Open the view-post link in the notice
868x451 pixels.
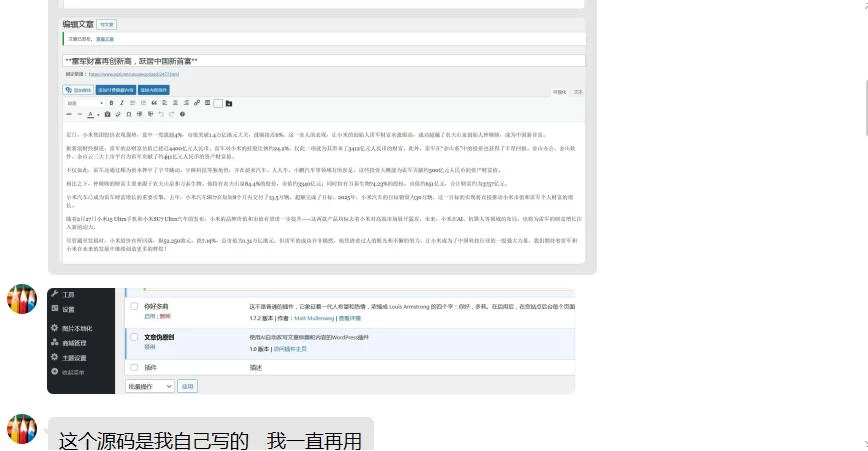coord(105,39)
